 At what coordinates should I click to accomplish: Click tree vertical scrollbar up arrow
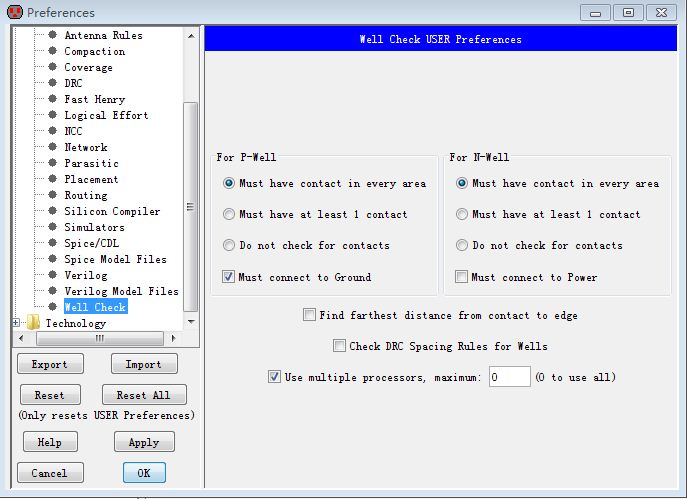coord(191,35)
